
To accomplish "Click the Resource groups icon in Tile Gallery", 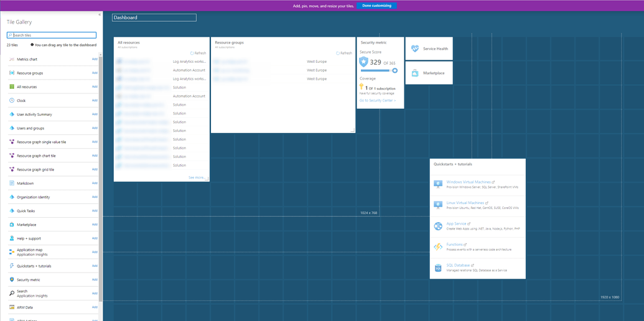I will pyautogui.click(x=11, y=73).
